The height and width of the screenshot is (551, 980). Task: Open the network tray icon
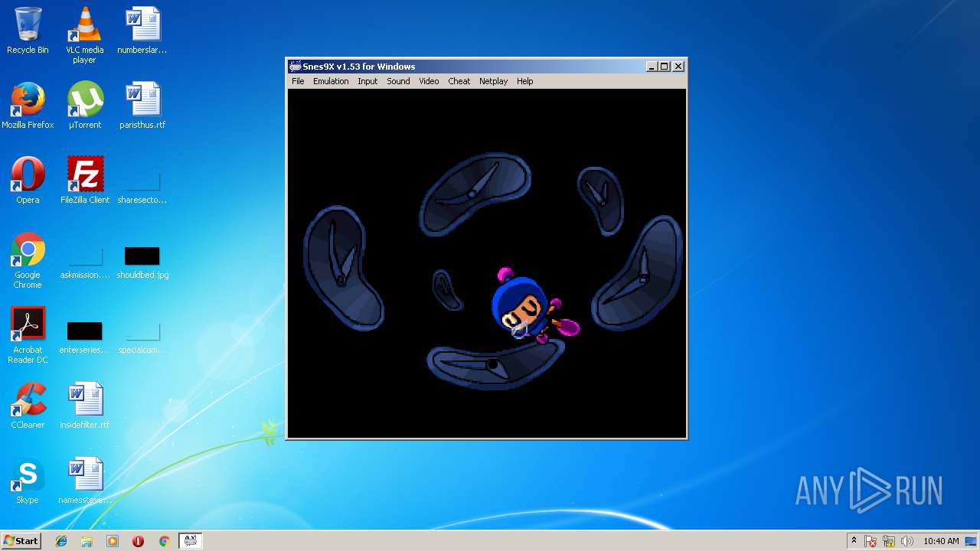coord(889,541)
